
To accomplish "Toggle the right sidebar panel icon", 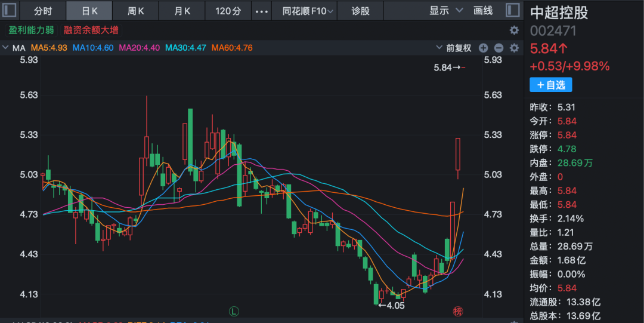I will [x=512, y=11].
